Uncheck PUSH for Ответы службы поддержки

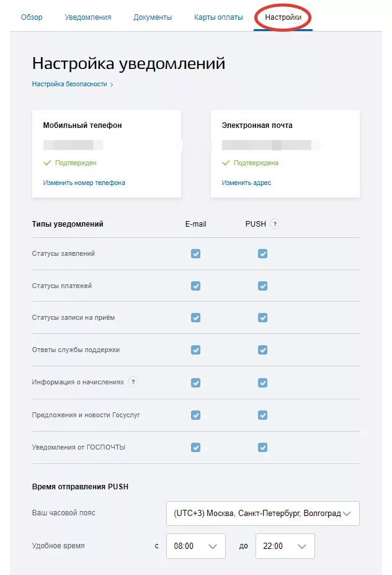coord(263,350)
